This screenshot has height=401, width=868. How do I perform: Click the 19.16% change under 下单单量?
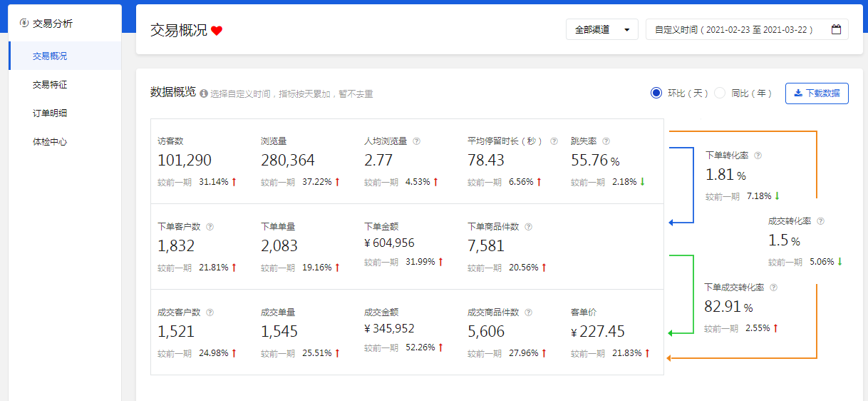(317, 268)
